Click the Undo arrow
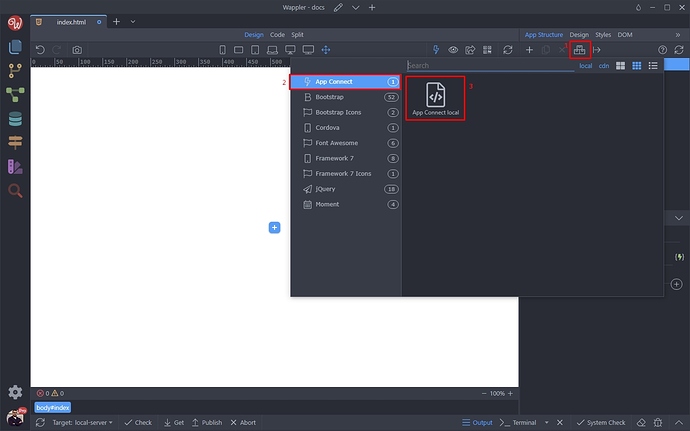This screenshot has width=690, height=431. pos(40,50)
